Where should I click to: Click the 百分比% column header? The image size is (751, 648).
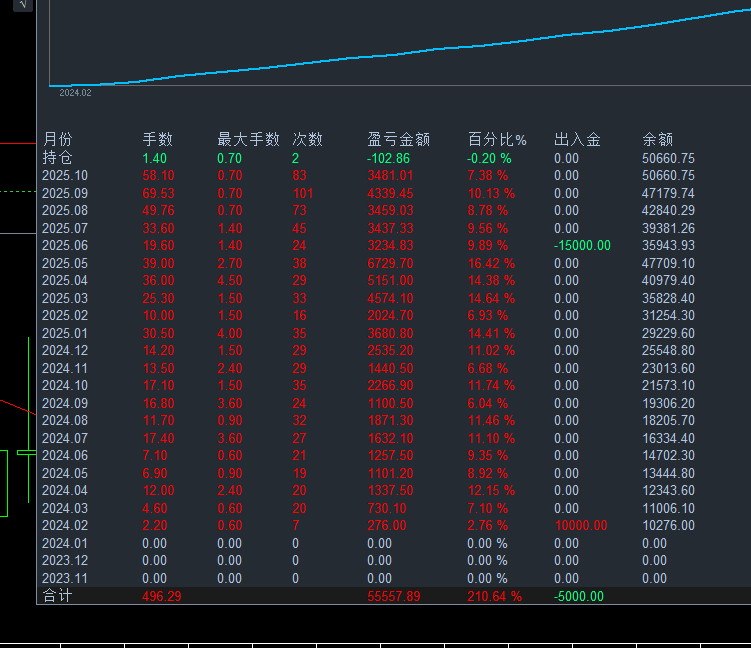[497, 139]
